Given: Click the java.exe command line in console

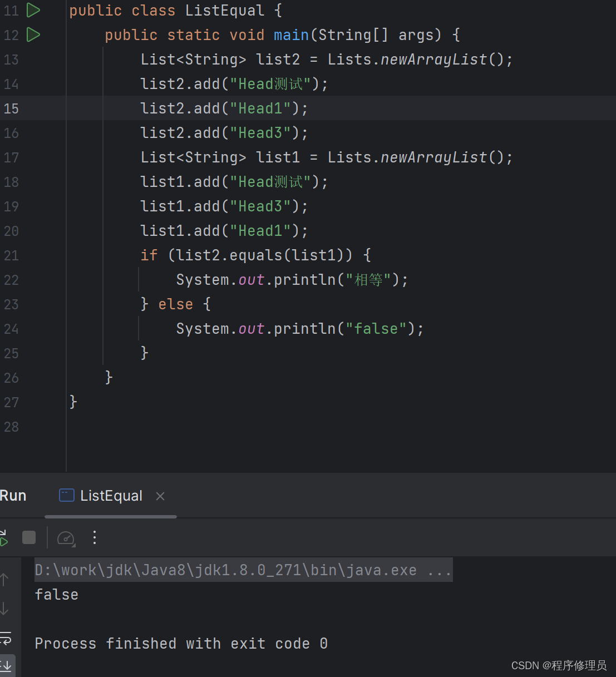Looking at the screenshot, I should [243, 570].
